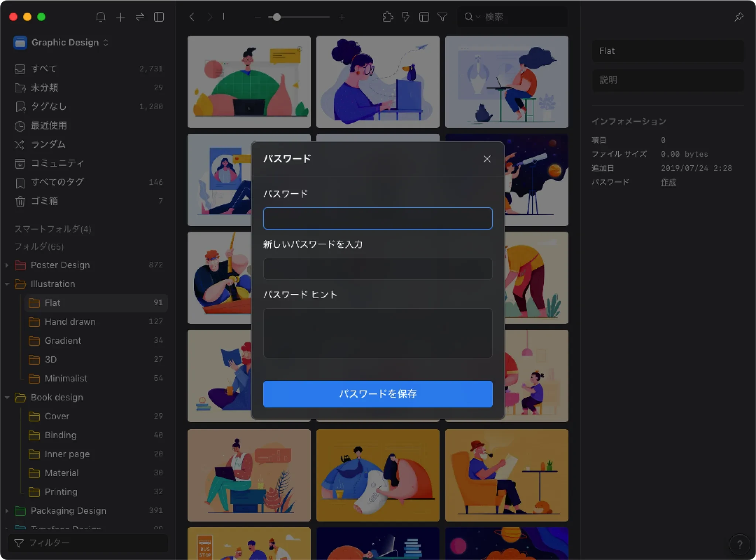The width and height of the screenshot is (756, 560).
Task: Go forward with the right chevron
Action: click(x=210, y=17)
